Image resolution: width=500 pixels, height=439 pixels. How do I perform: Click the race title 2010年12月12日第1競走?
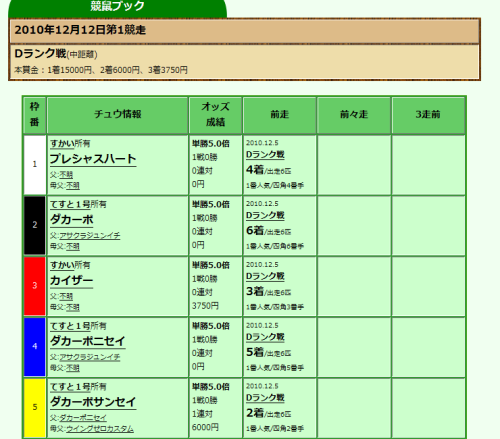tap(80, 30)
